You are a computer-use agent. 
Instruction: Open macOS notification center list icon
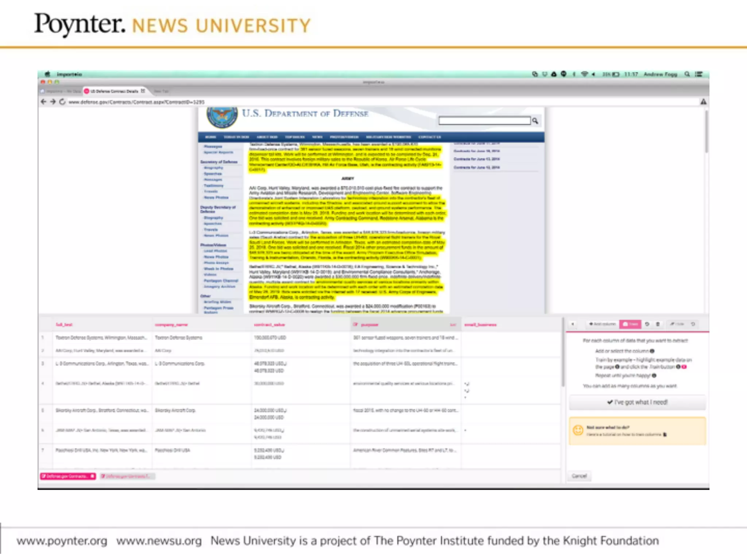pos(698,74)
